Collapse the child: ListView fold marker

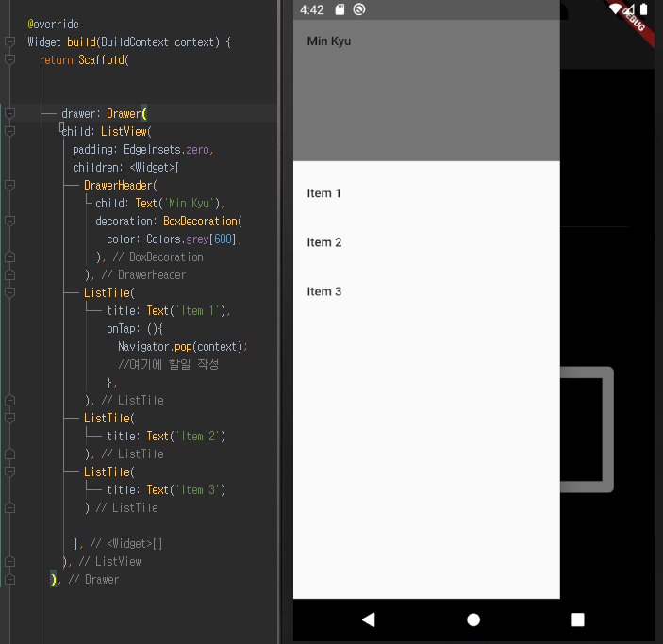(x=9, y=131)
